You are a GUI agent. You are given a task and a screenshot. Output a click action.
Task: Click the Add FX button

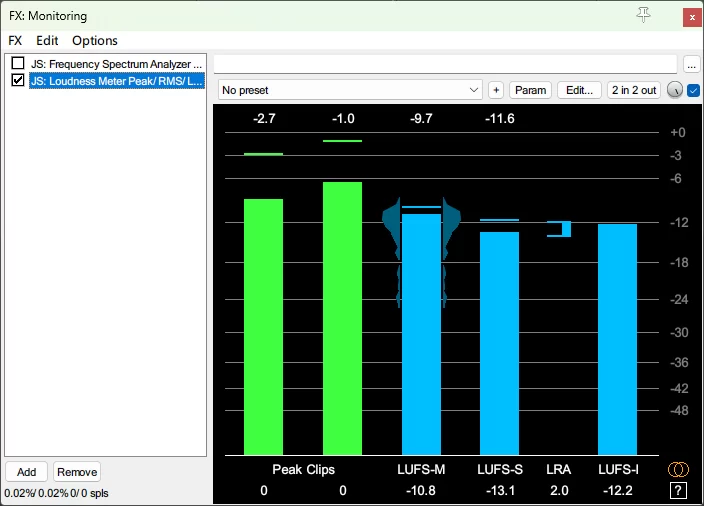click(26, 472)
